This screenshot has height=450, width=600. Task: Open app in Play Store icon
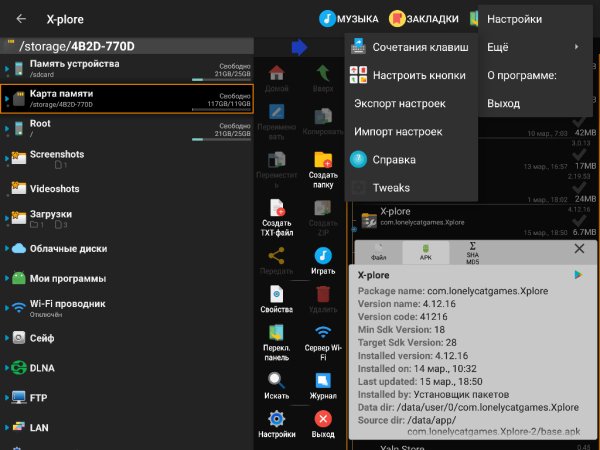(x=578, y=274)
